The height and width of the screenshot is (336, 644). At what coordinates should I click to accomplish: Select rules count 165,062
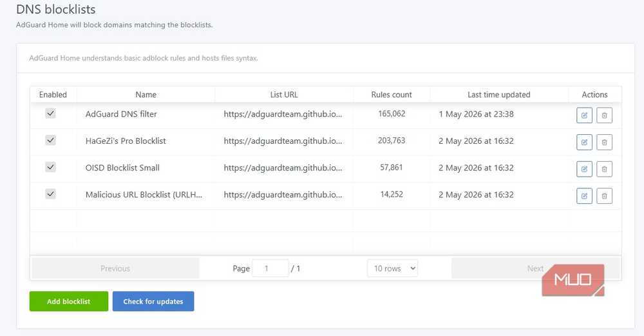392,114
